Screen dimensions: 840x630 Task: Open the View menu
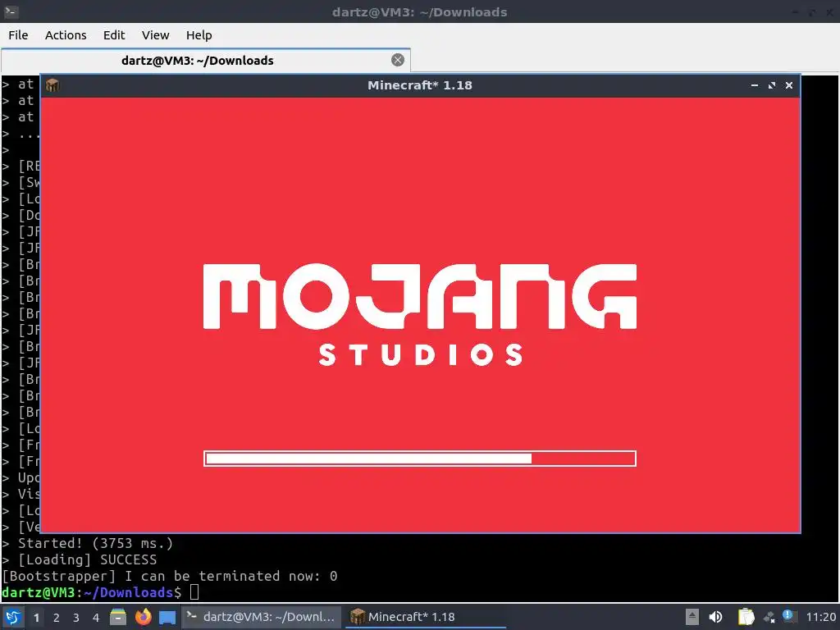pos(155,34)
